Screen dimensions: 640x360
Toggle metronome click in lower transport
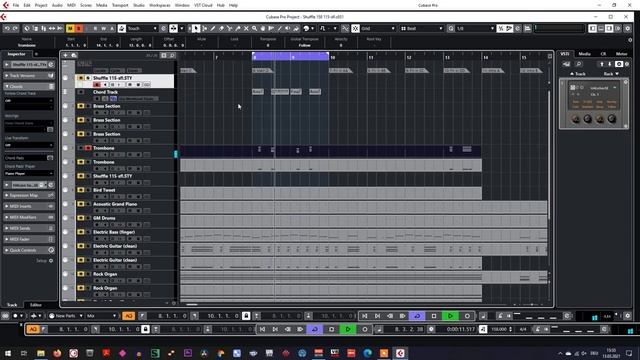click(538, 329)
